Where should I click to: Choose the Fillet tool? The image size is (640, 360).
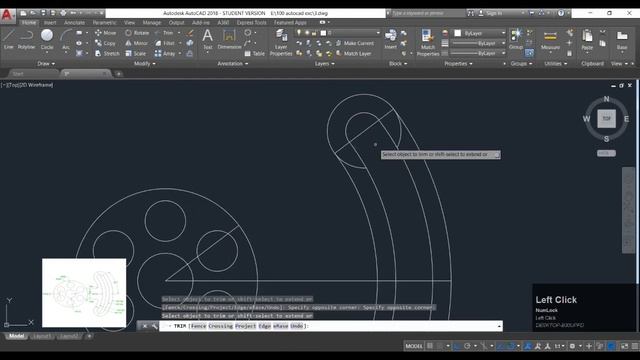pos(164,43)
